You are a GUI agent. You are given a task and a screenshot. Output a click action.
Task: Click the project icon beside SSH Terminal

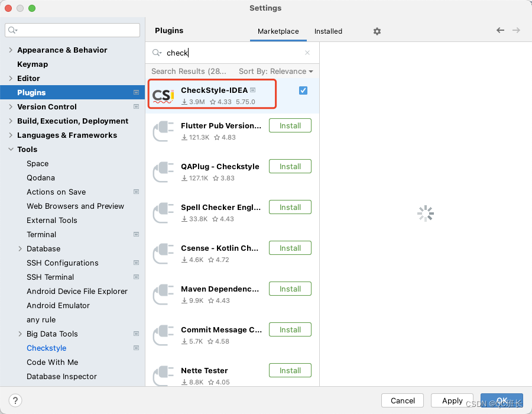(136, 277)
